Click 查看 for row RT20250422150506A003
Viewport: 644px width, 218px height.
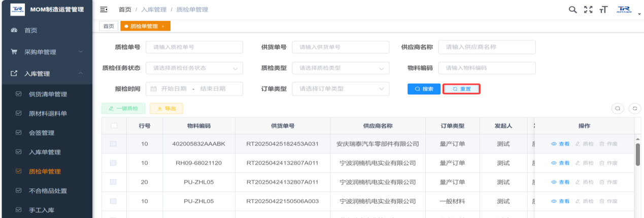point(560,201)
